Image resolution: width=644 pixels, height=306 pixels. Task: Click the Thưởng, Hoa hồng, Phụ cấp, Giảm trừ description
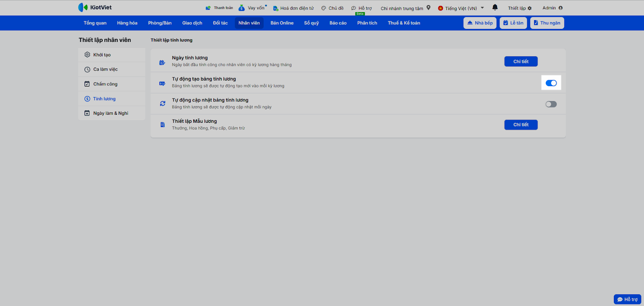[x=208, y=128]
